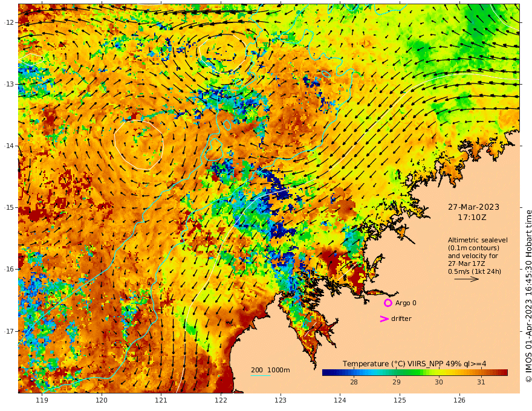
Task: Click the latitude -15 axis label
Action: pos(9,207)
